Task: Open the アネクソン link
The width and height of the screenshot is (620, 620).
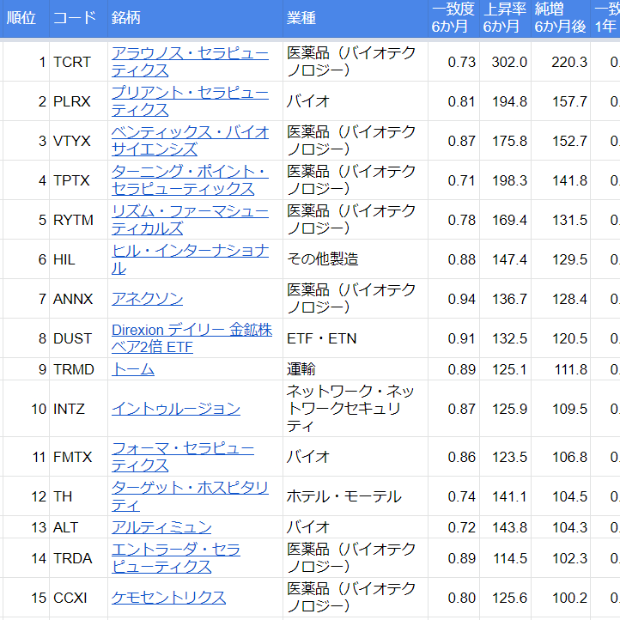Action: (x=147, y=299)
